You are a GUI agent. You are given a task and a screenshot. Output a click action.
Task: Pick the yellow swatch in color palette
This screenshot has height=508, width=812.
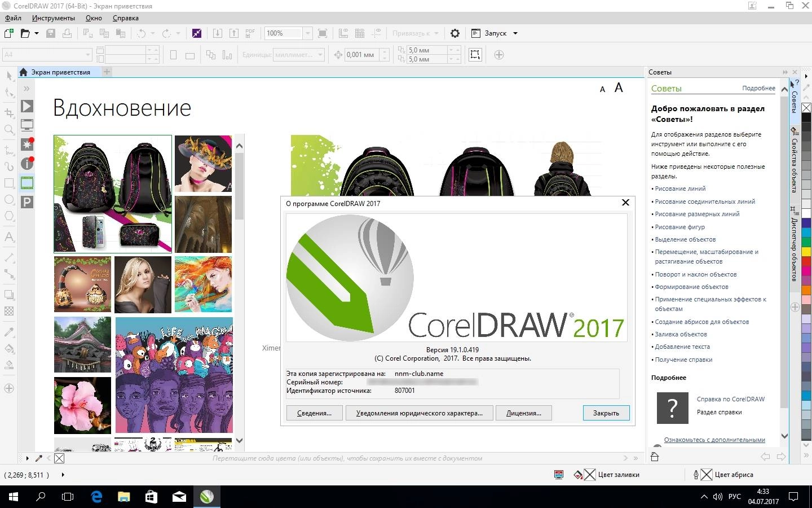[806, 252]
